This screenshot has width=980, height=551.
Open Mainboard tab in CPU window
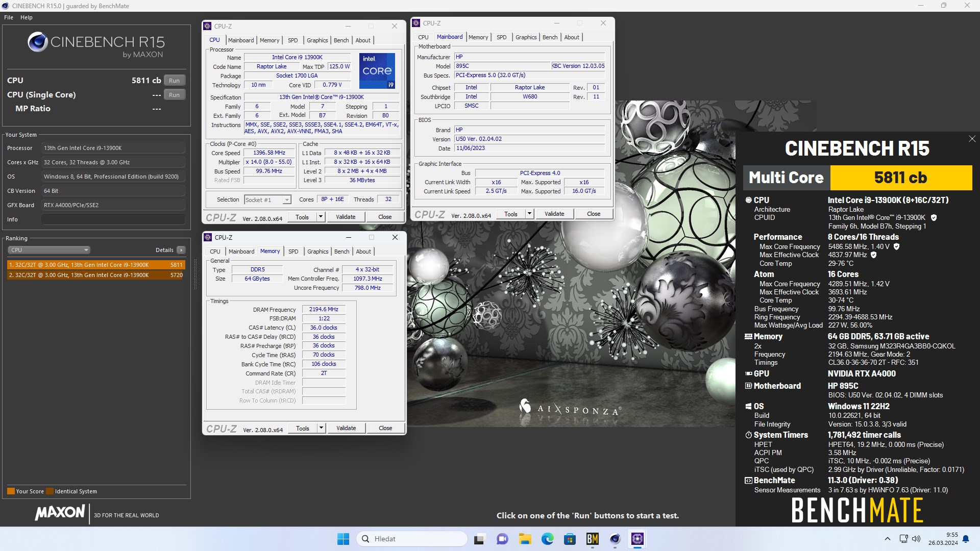click(241, 40)
